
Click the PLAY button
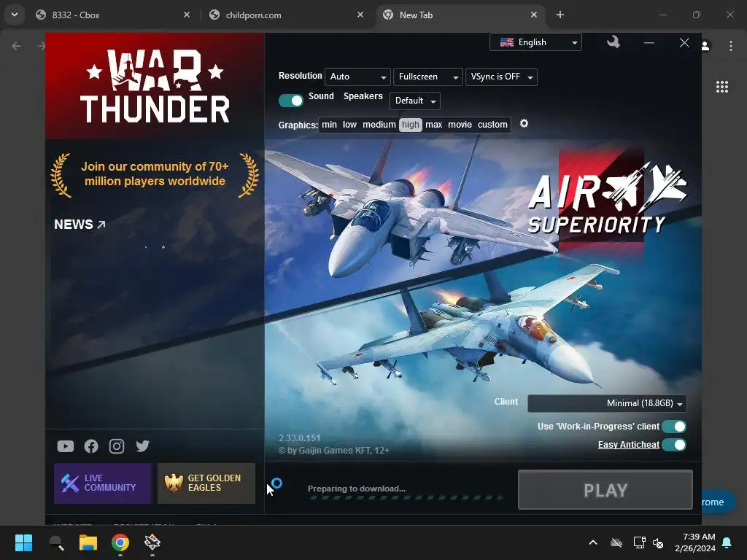click(605, 490)
